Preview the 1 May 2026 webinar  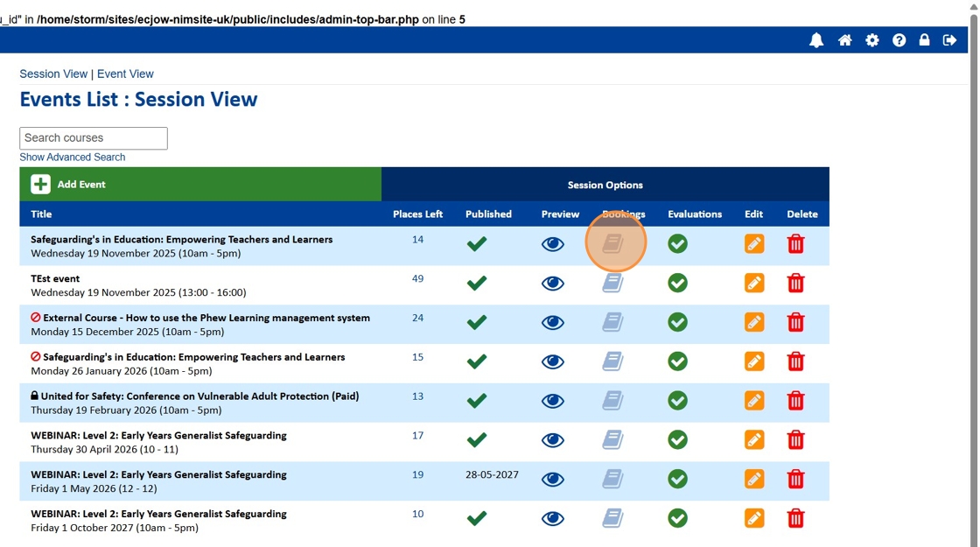pos(552,480)
